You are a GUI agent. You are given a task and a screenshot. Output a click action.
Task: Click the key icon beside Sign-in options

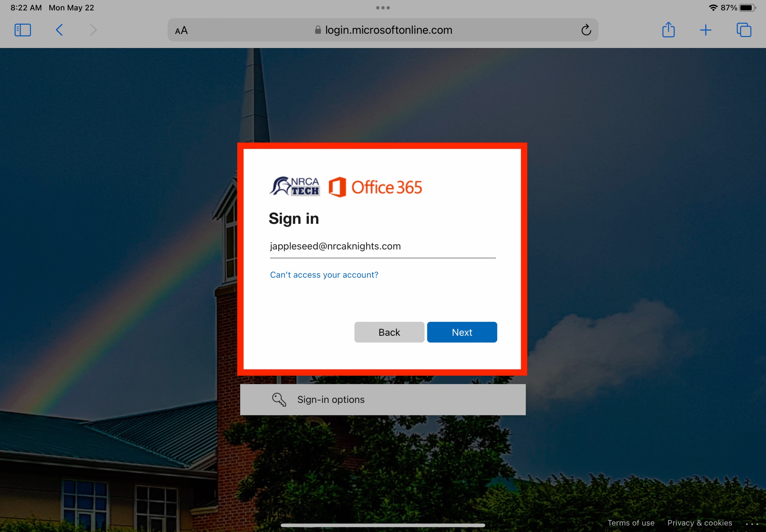click(x=279, y=399)
